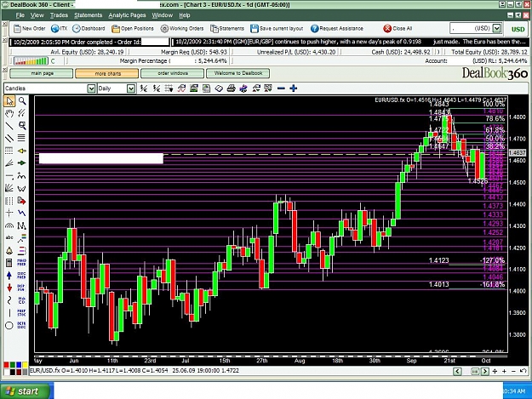Open the Trades menu
The width and height of the screenshot is (532, 399).
coord(59,15)
